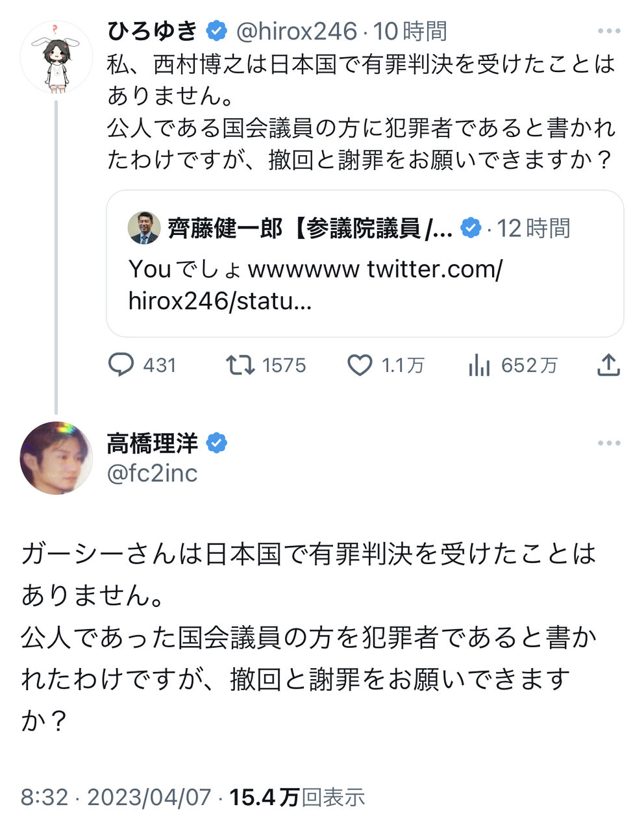Open the @hirox246 handle link
Screen dimensions: 644x831
[296, 31]
